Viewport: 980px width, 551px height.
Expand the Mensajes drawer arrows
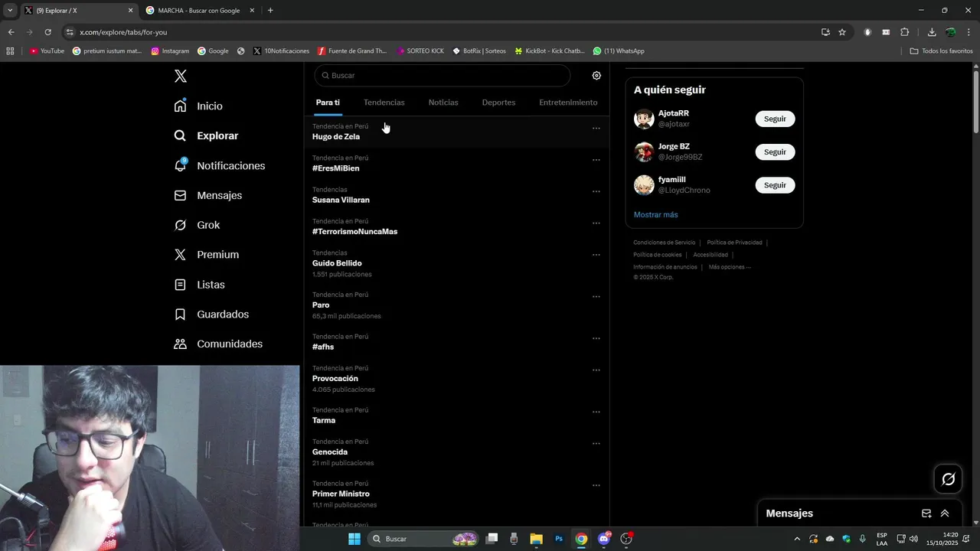pos(945,514)
